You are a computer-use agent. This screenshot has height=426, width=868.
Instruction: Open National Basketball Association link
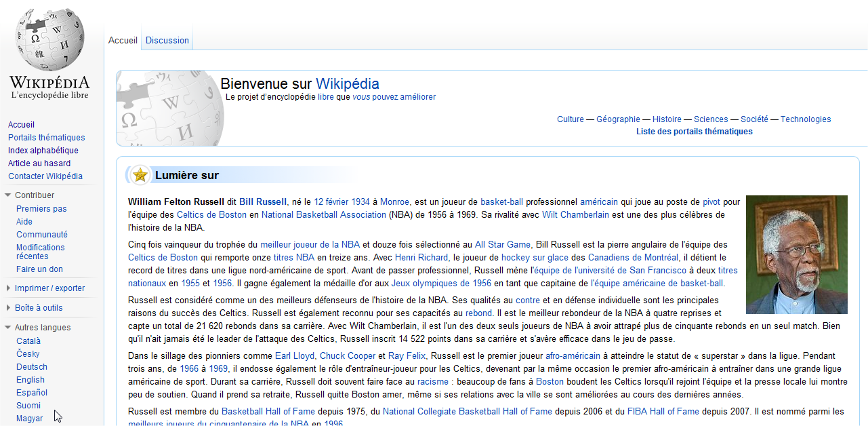click(x=324, y=215)
